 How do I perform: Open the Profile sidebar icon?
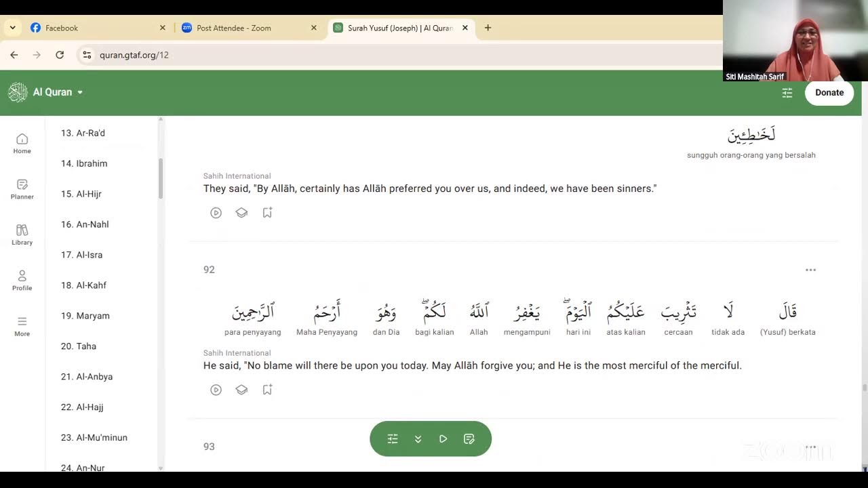[22, 281]
